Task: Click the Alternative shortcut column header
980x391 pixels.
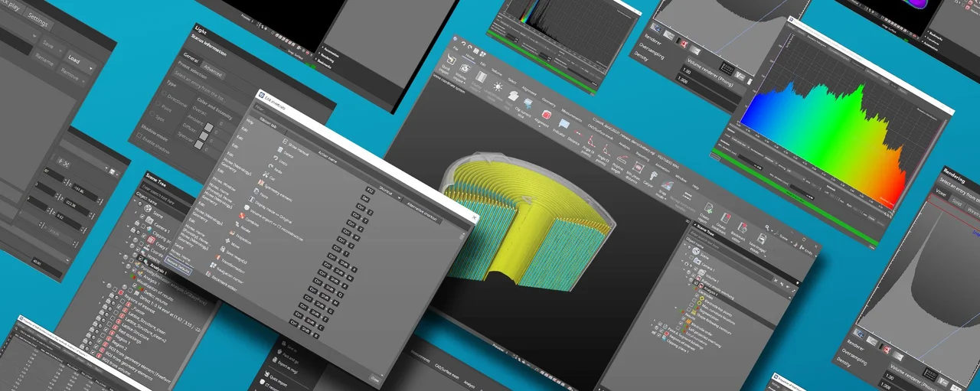Action: pos(422,210)
